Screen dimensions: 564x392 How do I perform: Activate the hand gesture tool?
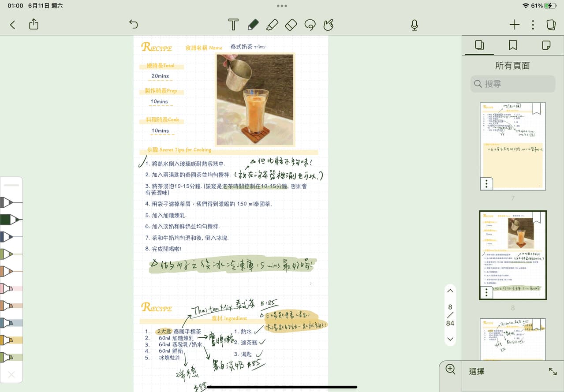pyautogui.click(x=329, y=25)
